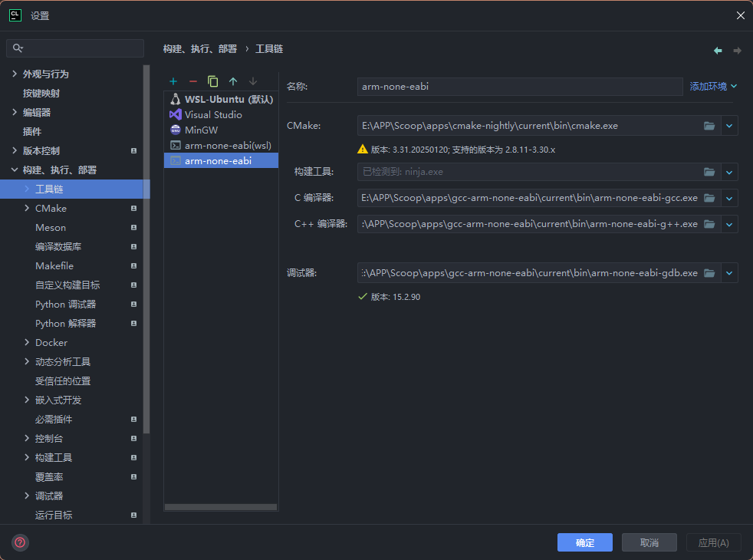
Task: Open 构建工具 dropdown arrow
Action: click(729, 172)
